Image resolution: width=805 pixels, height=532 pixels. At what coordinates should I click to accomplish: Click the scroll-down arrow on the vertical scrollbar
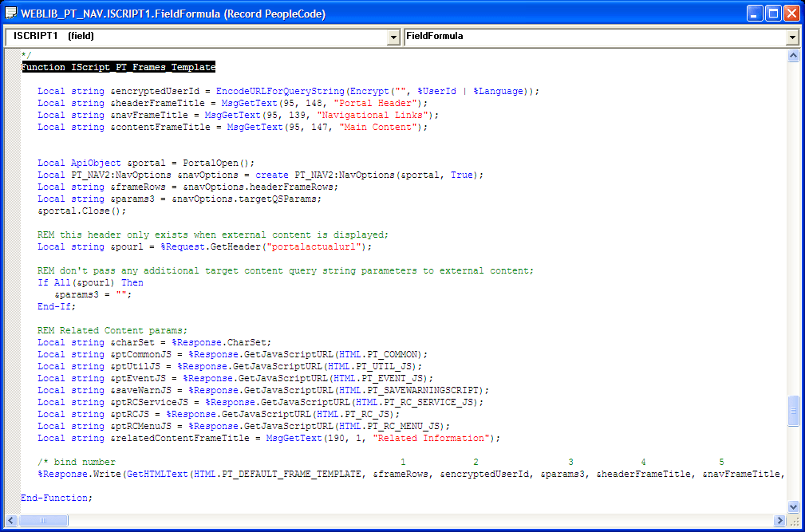(x=794, y=506)
